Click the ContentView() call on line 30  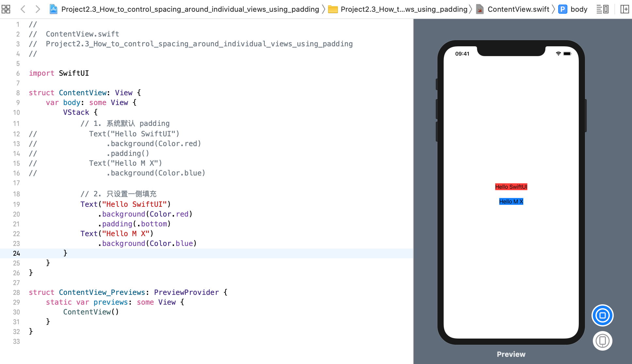pyautogui.click(x=91, y=312)
